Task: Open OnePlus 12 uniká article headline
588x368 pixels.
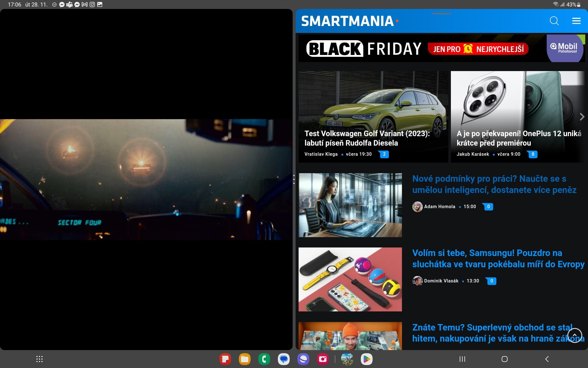Action: point(519,138)
